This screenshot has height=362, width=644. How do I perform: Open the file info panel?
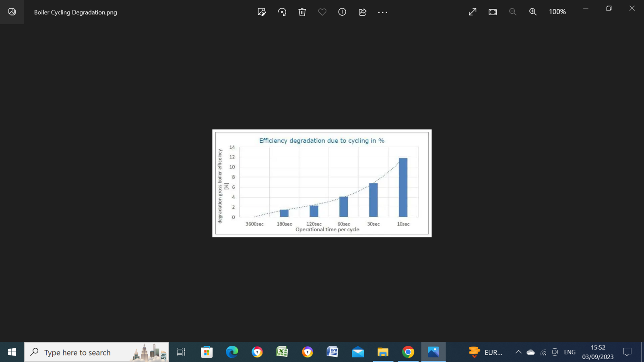point(342,12)
